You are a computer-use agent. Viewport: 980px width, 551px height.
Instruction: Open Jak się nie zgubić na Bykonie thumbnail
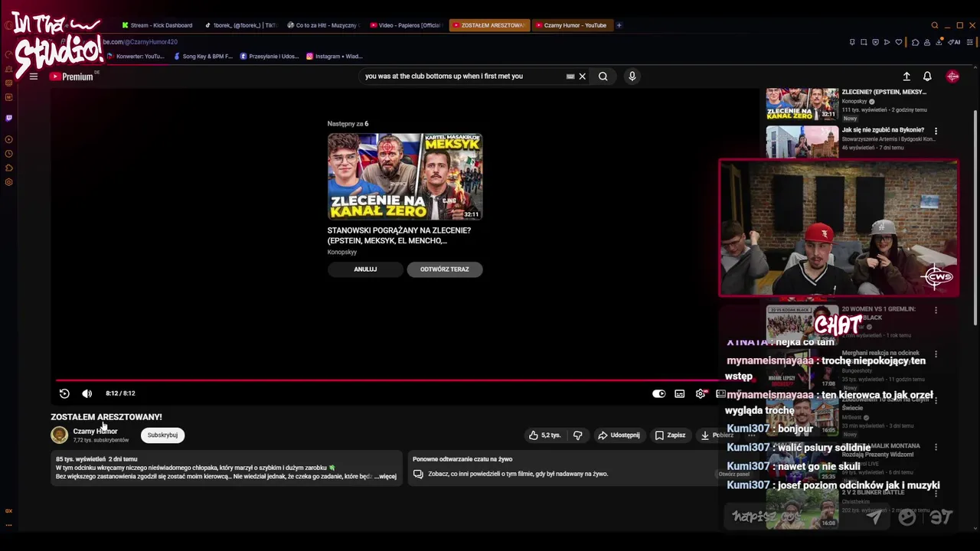tap(802, 142)
